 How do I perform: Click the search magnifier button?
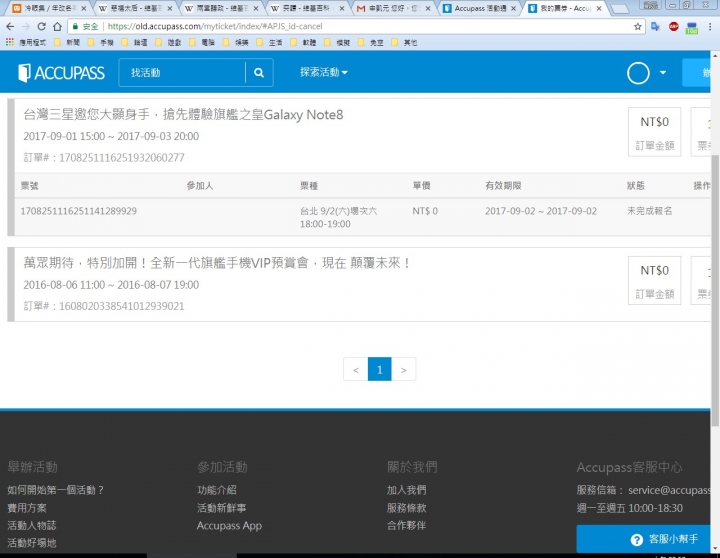[259, 73]
